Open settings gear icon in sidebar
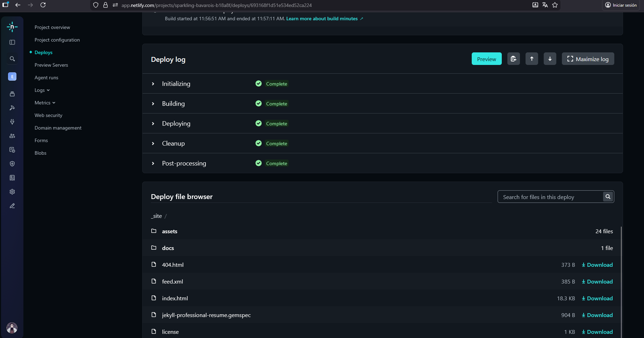 pos(12,192)
